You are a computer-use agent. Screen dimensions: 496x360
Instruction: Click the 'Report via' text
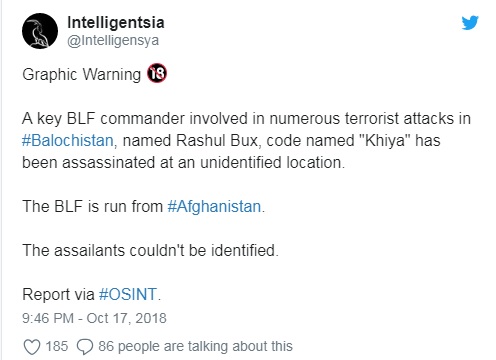58,294
